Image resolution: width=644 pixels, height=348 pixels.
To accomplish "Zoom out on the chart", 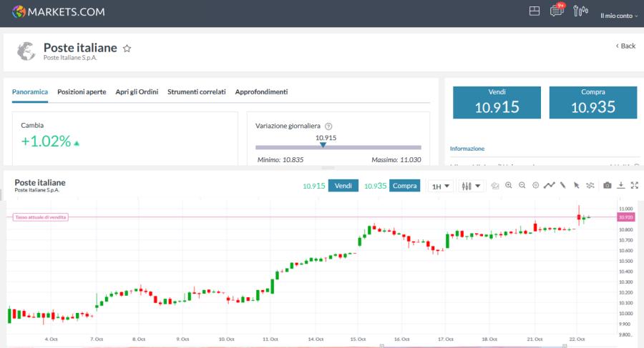I will click(x=522, y=186).
